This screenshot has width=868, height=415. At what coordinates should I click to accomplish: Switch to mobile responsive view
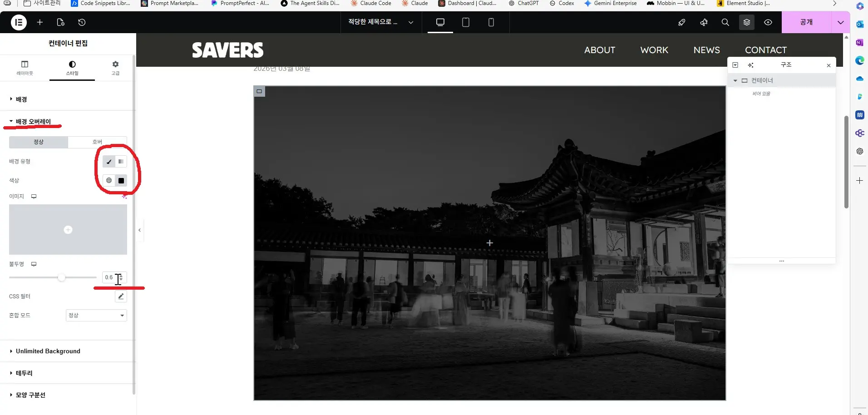[491, 22]
